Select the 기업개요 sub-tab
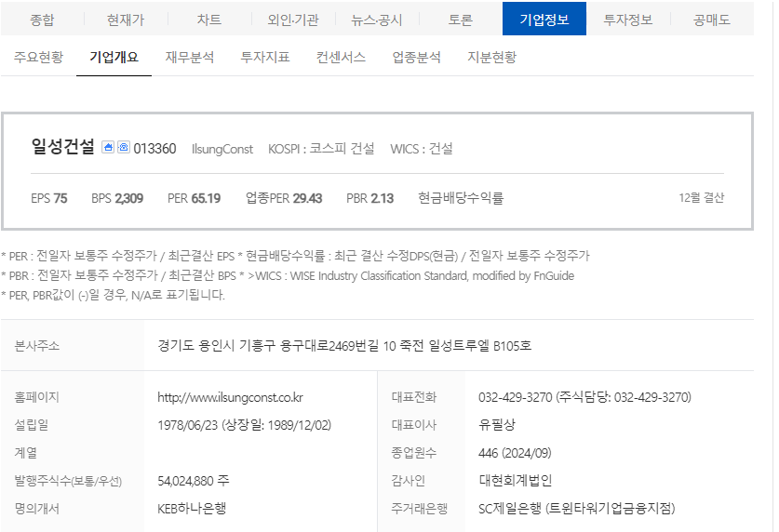 [114, 57]
